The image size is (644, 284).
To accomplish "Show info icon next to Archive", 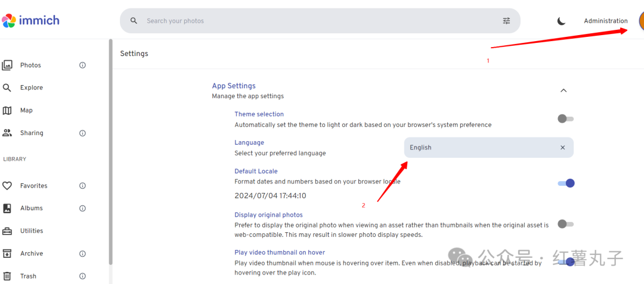I will 82,253.
